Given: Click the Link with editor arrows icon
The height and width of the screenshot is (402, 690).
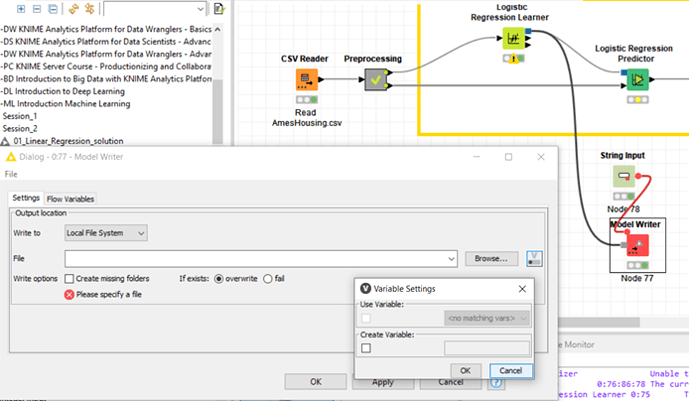Looking at the screenshot, I should (90, 9).
